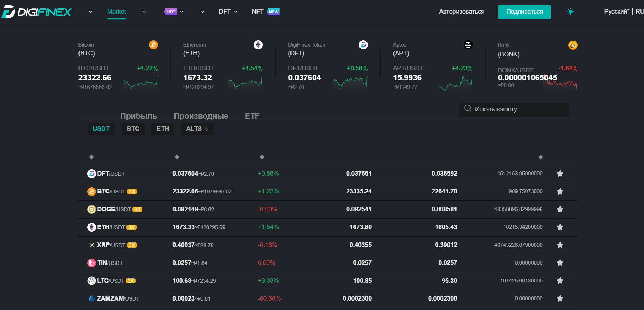This screenshot has height=310, width=644.
Task: Open the TIN/USDT pair link
Action: click(x=110, y=263)
